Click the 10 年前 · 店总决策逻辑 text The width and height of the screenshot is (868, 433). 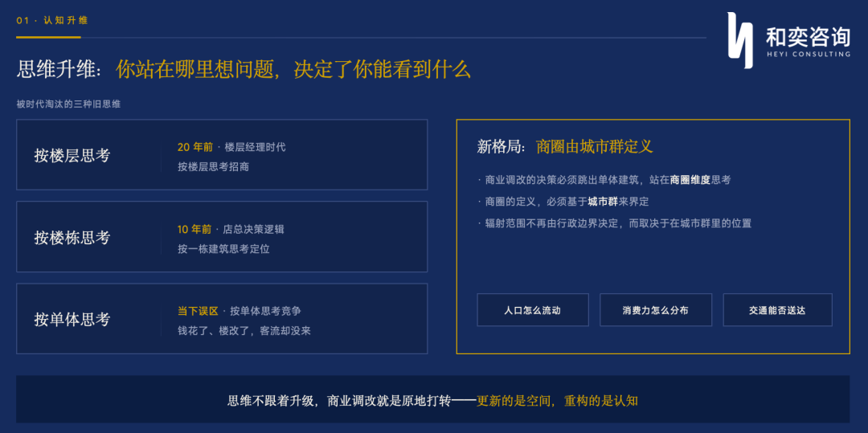pos(231,229)
